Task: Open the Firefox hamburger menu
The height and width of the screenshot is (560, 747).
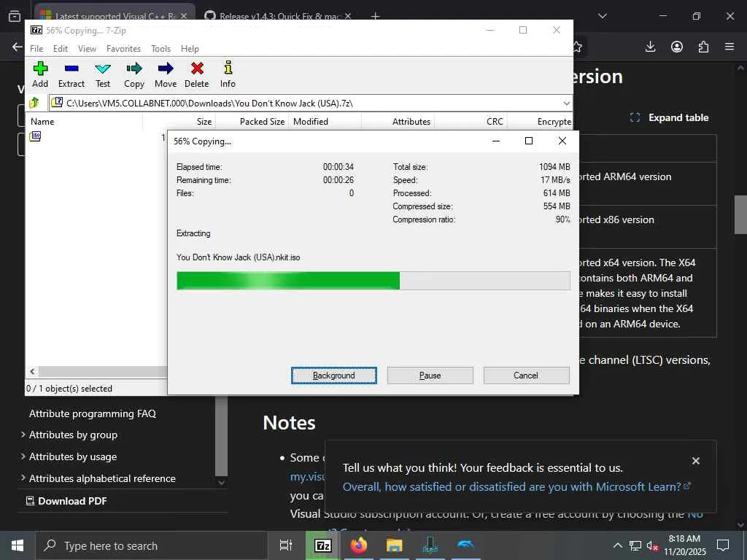Action: pos(729,47)
